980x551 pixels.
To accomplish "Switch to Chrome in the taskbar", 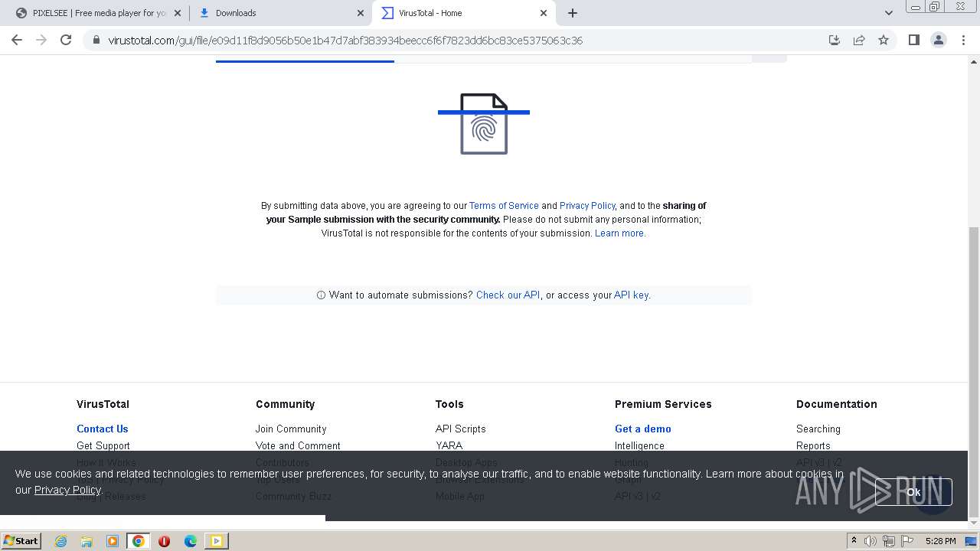I will [x=139, y=541].
